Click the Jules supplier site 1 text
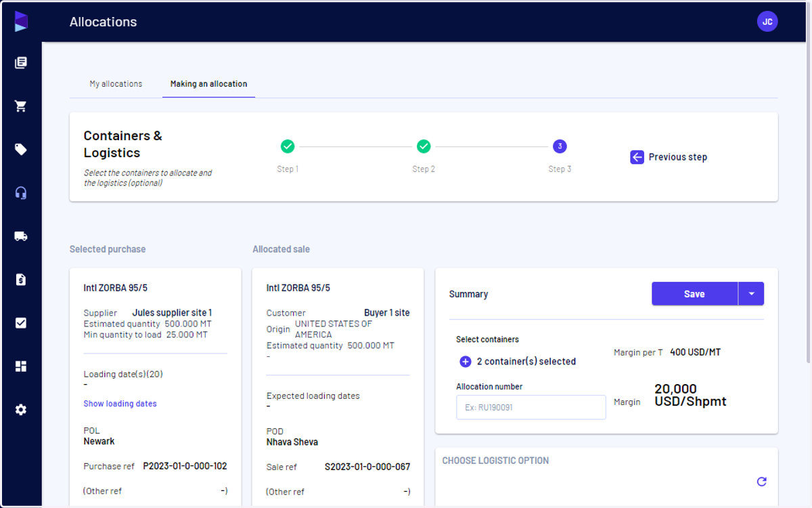The height and width of the screenshot is (508, 812). 172,313
